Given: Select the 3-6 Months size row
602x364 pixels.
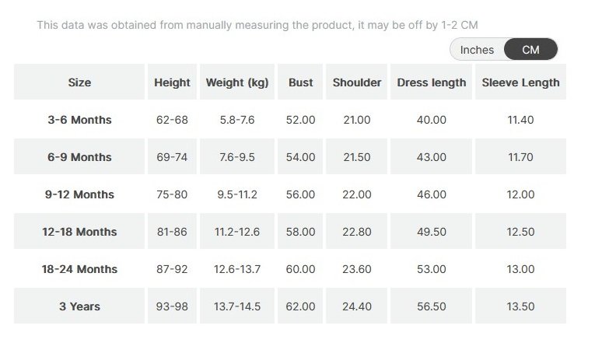Looking at the screenshot, I should click(79, 120).
